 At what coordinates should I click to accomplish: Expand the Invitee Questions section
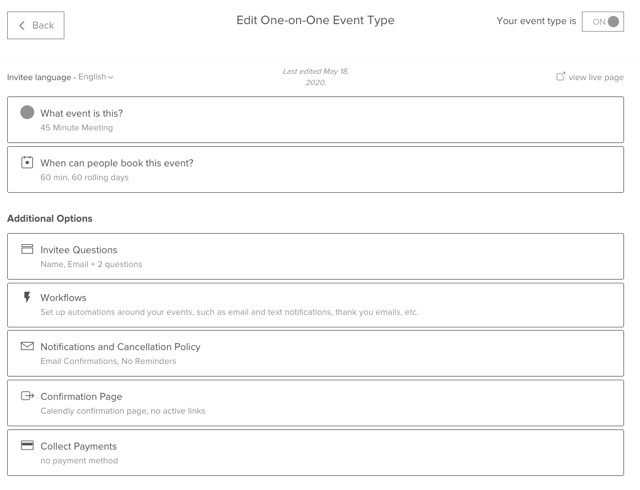315,256
